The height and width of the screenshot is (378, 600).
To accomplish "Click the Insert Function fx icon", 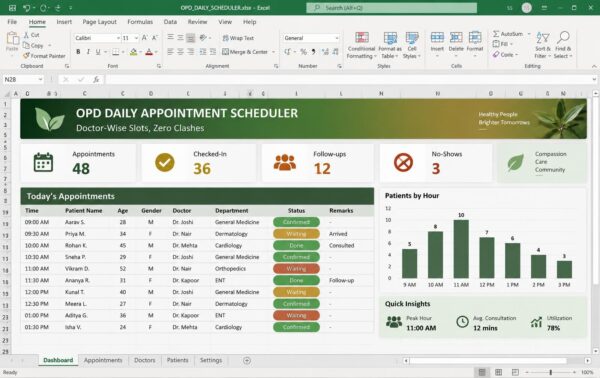I will (96, 80).
